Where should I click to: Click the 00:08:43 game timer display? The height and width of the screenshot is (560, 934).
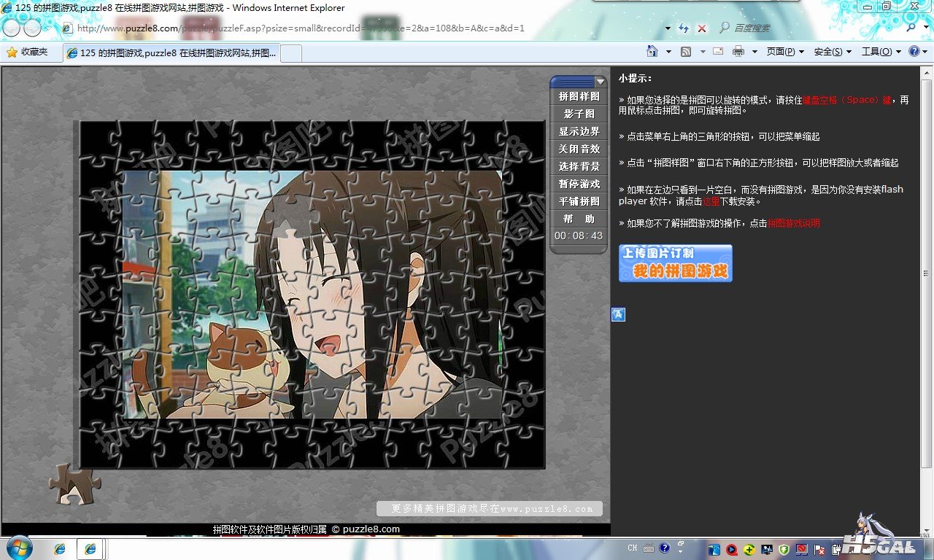[x=579, y=236]
